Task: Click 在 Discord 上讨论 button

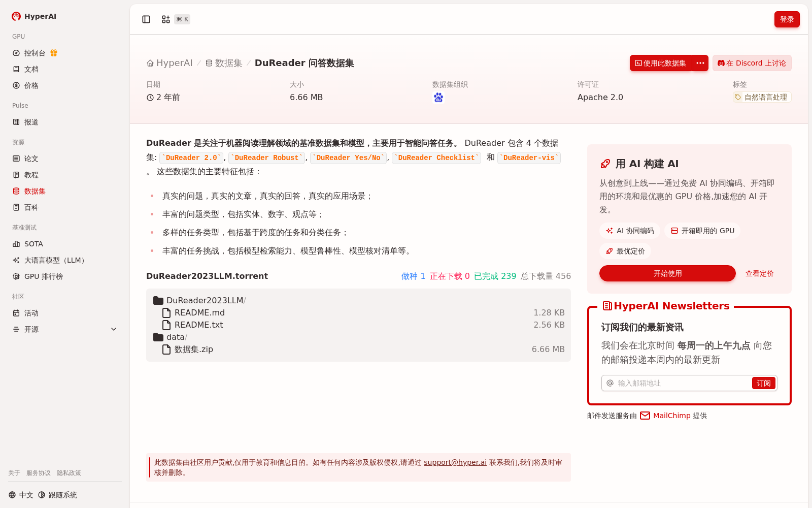Action: 752,63
